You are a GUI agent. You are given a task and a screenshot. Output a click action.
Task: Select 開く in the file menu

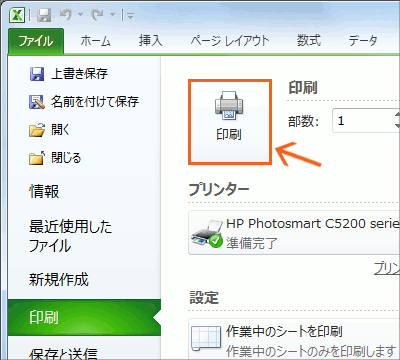[x=60, y=130]
